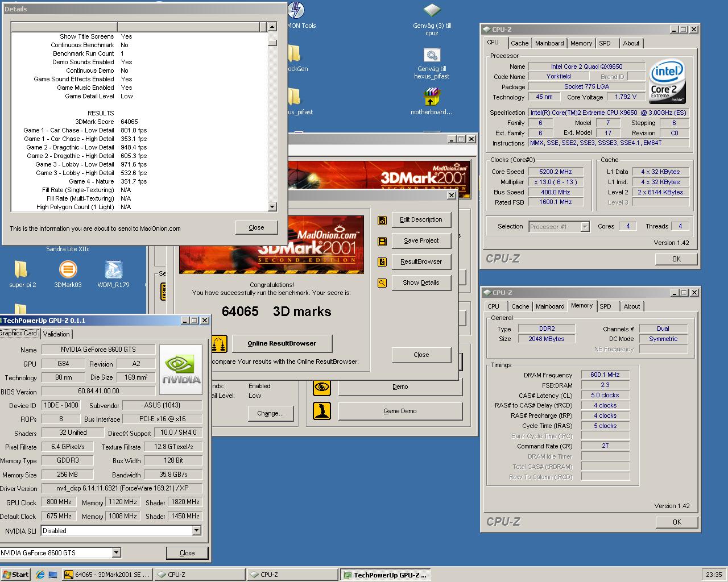728x582 pixels.
Task: Click the Game Demo button
Action: pos(400,411)
